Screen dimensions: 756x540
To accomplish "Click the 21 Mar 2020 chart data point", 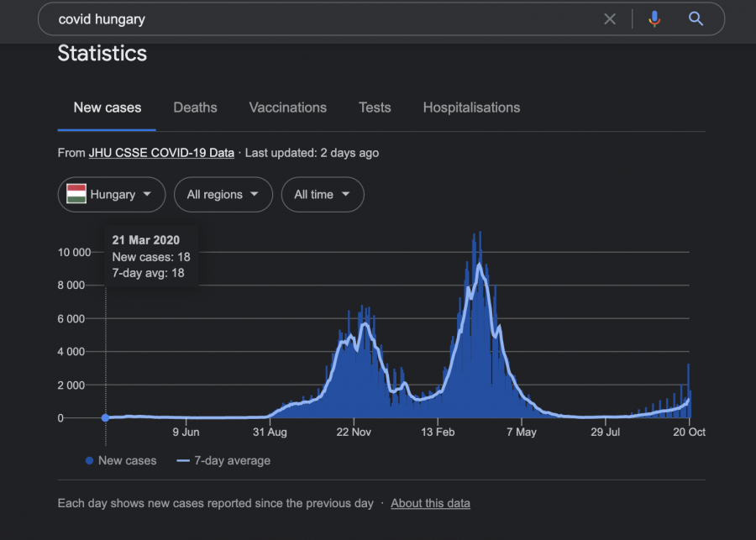I will tap(105, 417).
